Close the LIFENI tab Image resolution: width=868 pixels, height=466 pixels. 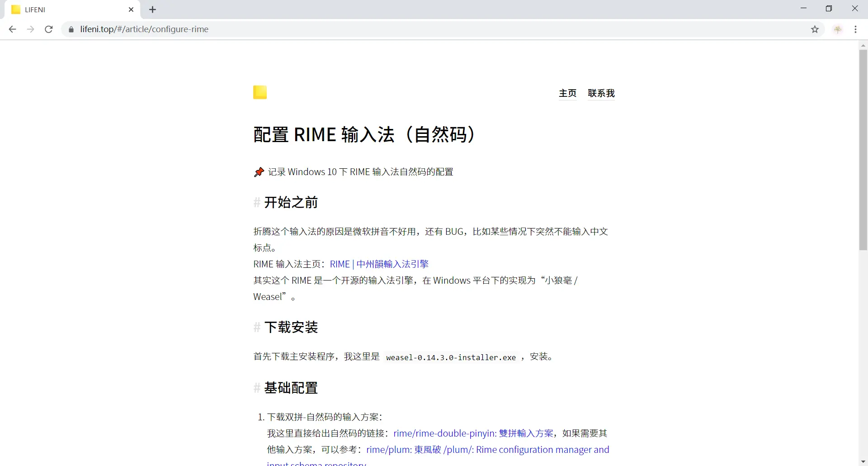[x=131, y=9]
